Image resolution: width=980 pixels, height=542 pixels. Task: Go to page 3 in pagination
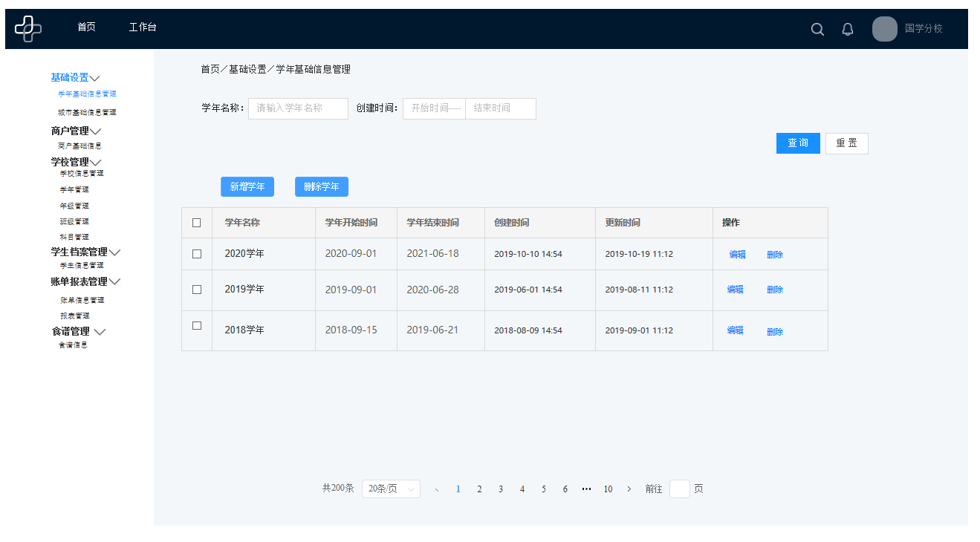click(501, 489)
